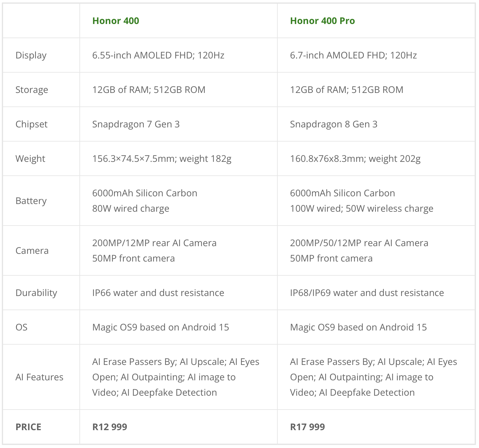
Task: Select the Battery row label
Action: click(x=31, y=201)
